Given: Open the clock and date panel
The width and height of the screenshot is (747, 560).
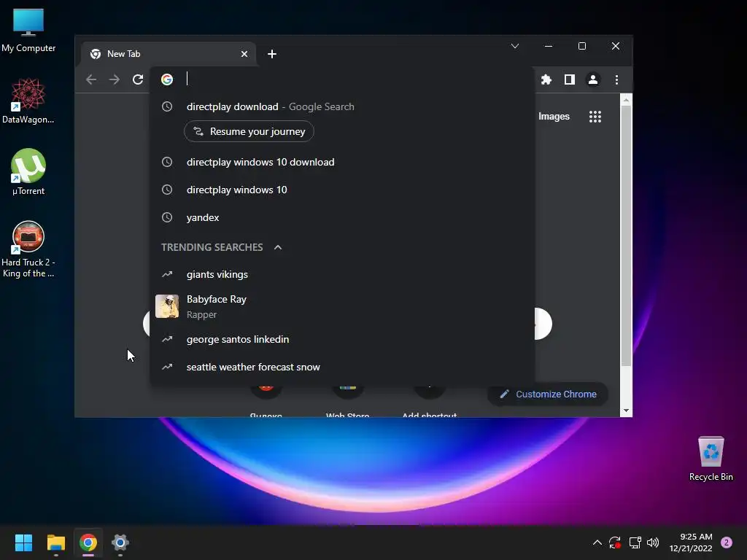Looking at the screenshot, I should [x=691, y=542].
